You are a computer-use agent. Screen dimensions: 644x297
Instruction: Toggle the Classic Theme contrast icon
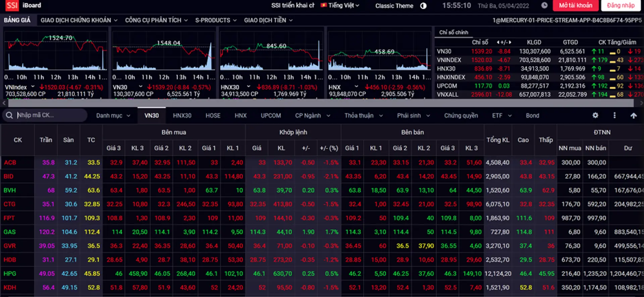tap(423, 6)
